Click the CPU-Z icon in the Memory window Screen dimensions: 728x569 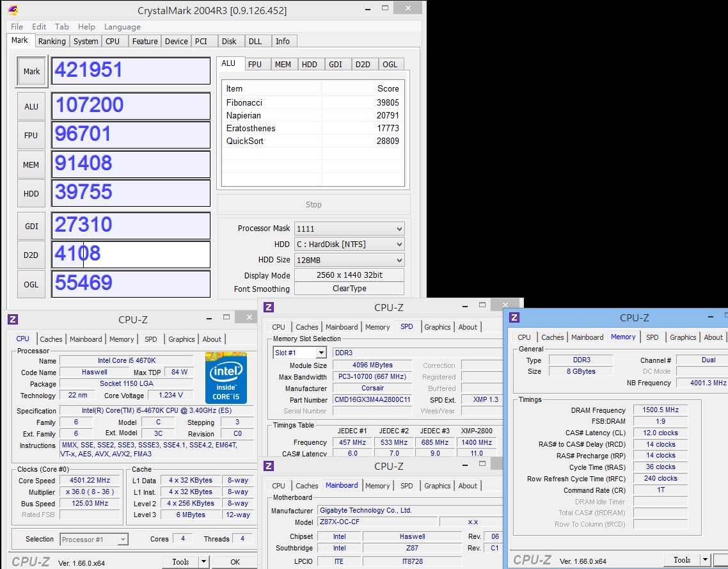[x=514, y=317]
